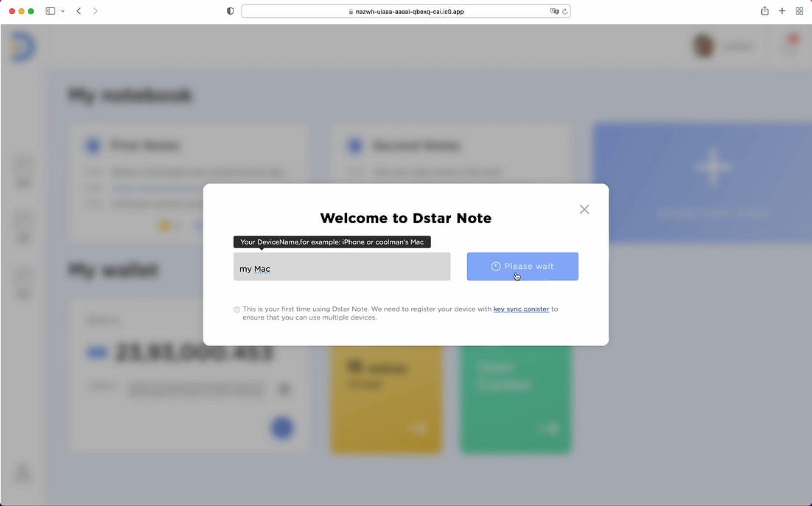Click the blue round button in wallet card
The width and height of the screenshot is (812, 506).
[x=282, y=428]
